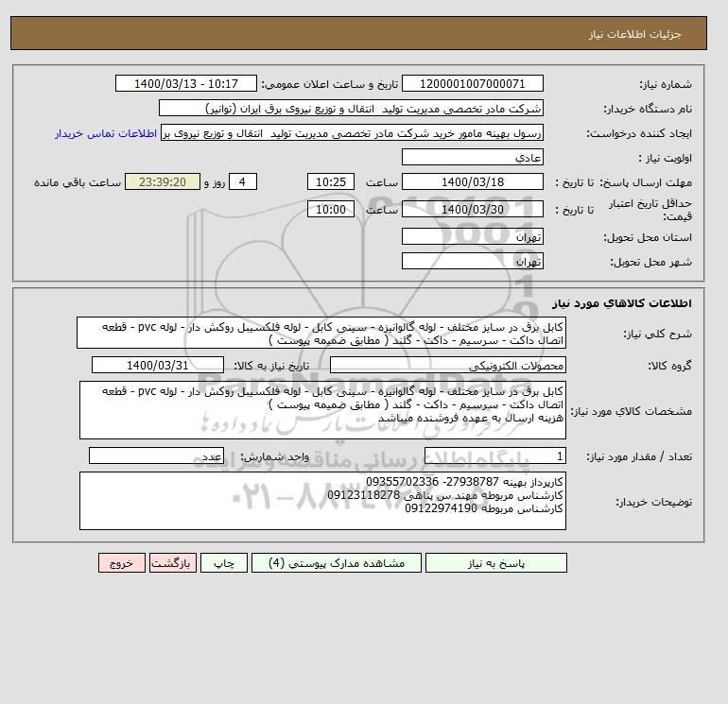Image resolution: width=728 pixels, height=704 pixels.
Task: Click the بازگشت back button
Action: [x=173, y=563]
